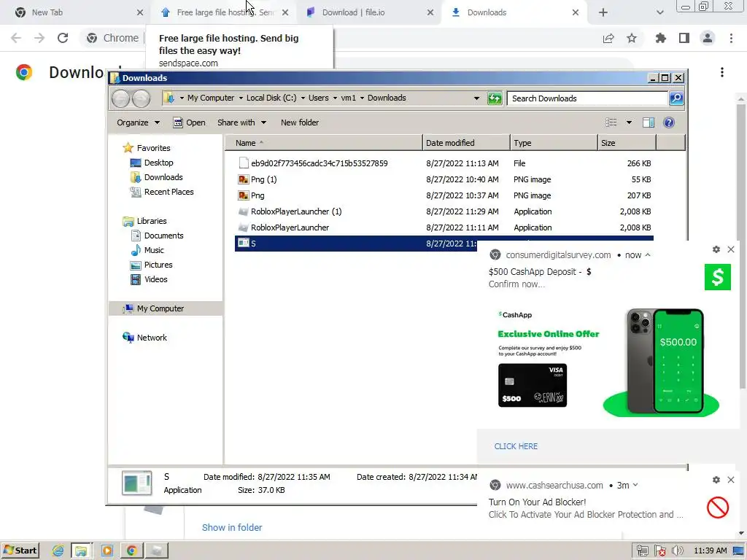
Task: Select Recent Places in sidebar
Action: pyautogui.click(x=162, y=192)
